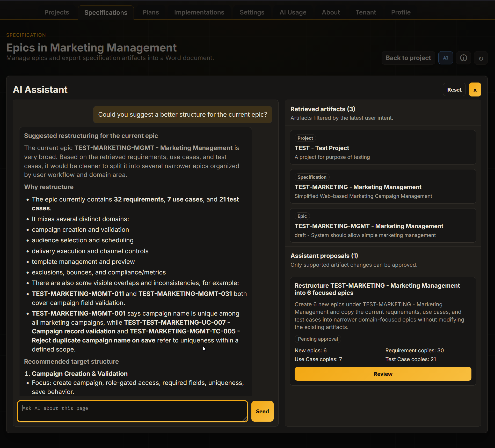
Task: Open the Profile tab
Action: [401, 12]
